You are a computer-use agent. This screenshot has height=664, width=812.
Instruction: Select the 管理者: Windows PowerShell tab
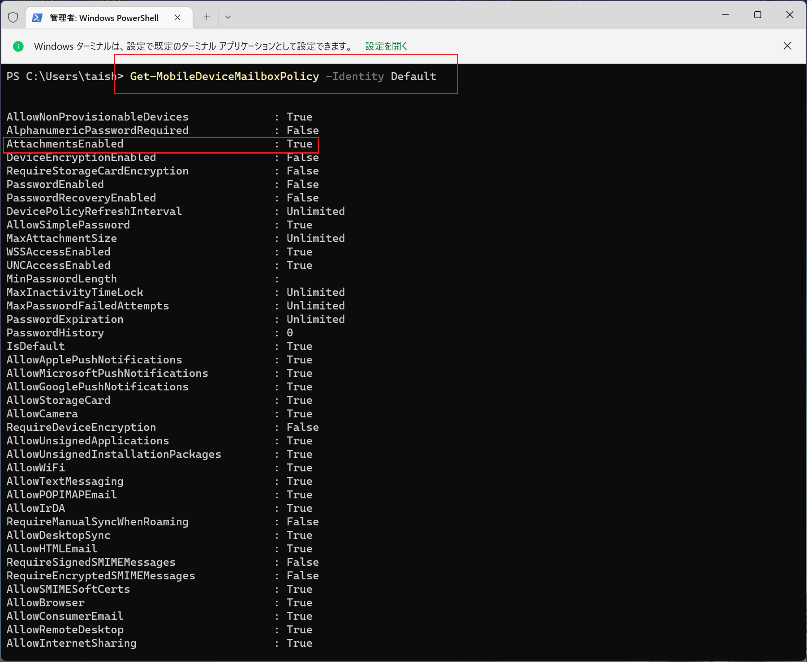point(109,18)
